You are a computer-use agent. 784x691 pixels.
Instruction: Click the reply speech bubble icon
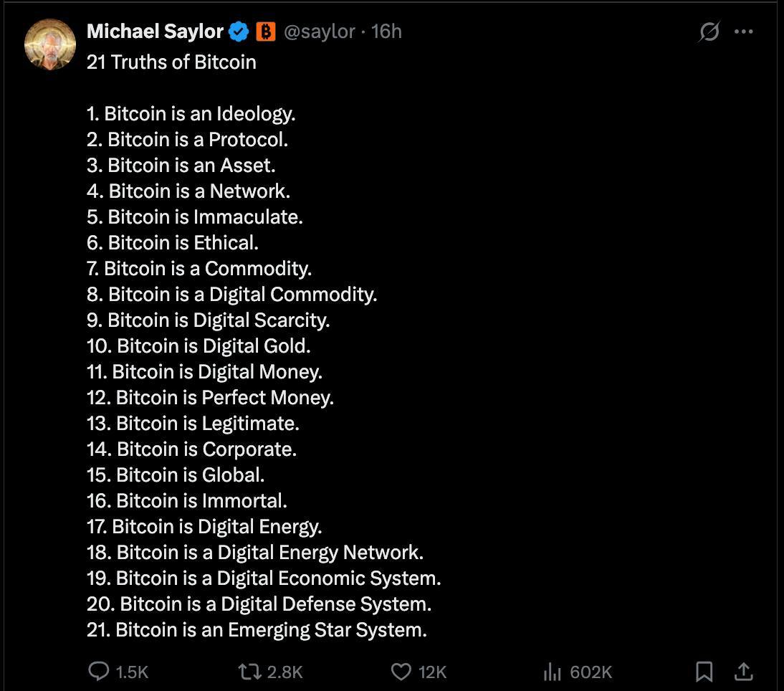click(98, 671)
